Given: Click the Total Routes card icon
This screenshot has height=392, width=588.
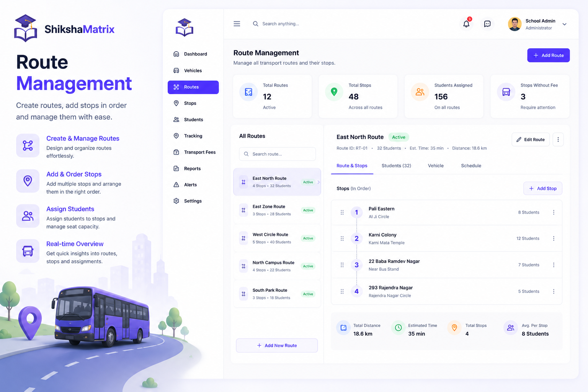Looking at the screenshot, I should pyautogui.click(x=248, y=92).
